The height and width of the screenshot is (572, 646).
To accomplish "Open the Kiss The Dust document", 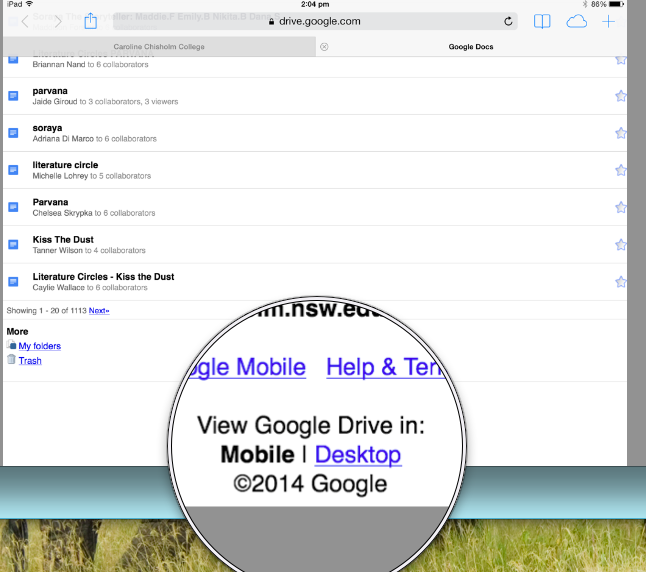I will [63, 240].
